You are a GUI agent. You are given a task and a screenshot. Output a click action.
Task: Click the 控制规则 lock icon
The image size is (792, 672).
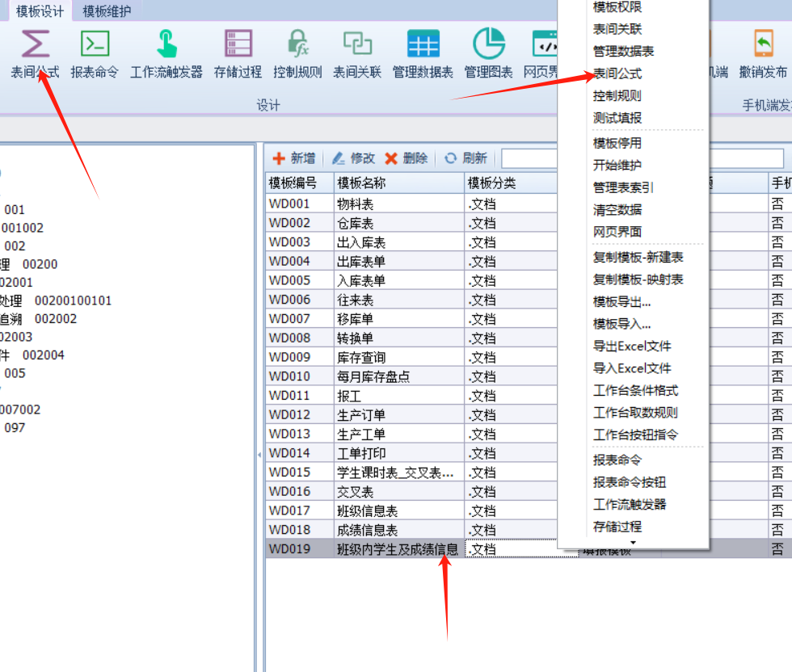297,44
